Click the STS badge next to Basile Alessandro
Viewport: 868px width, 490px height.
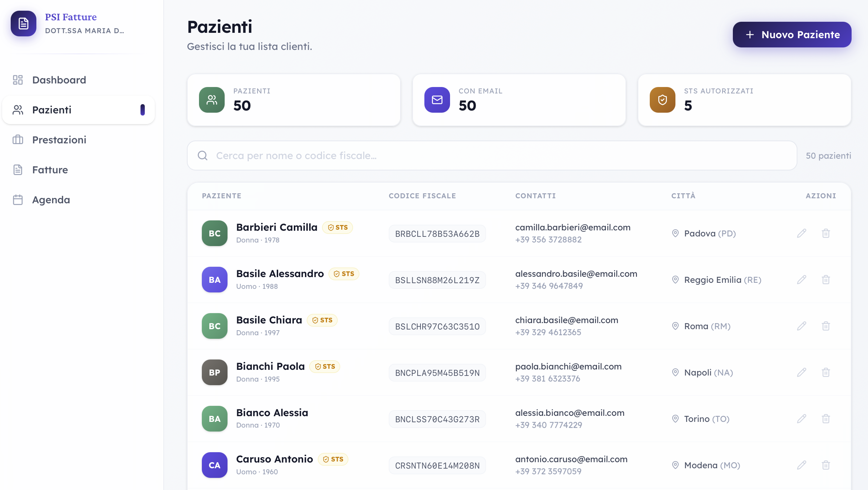tap(344, 274)
